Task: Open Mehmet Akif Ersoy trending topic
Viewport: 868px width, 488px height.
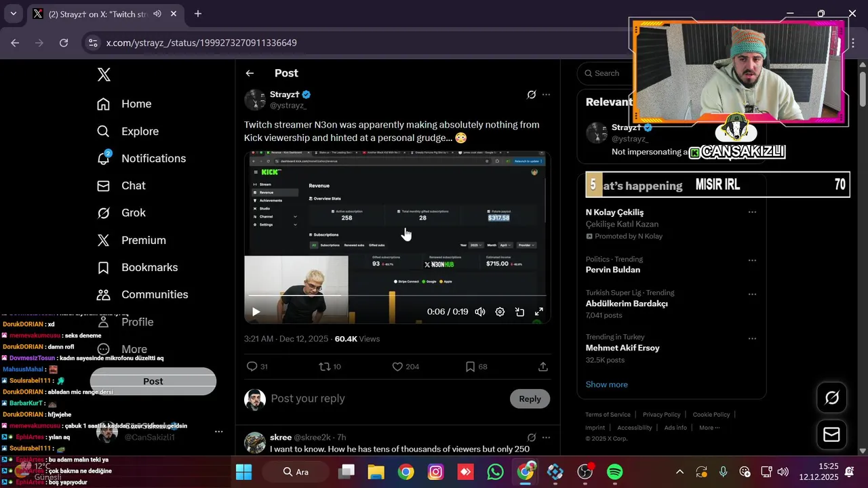Action: point(623,348)
